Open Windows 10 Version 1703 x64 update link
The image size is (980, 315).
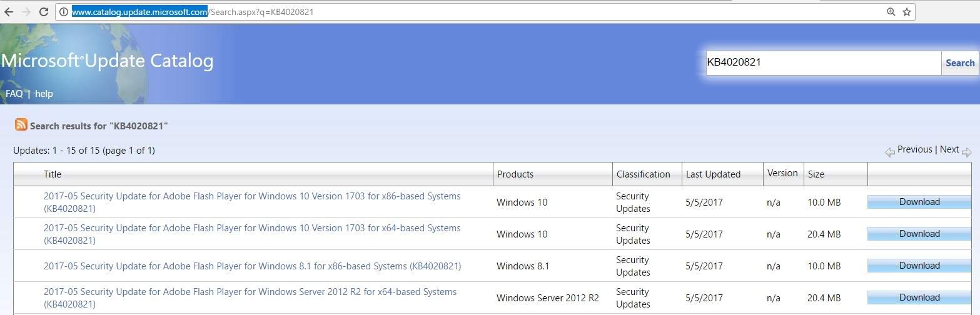[252, 234]
